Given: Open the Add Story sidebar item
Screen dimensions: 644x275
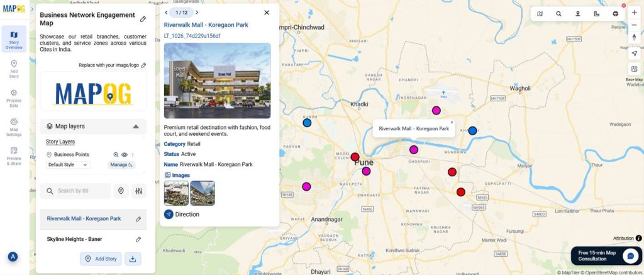Looking at the screenshot, I should click(x=14, y=69).
